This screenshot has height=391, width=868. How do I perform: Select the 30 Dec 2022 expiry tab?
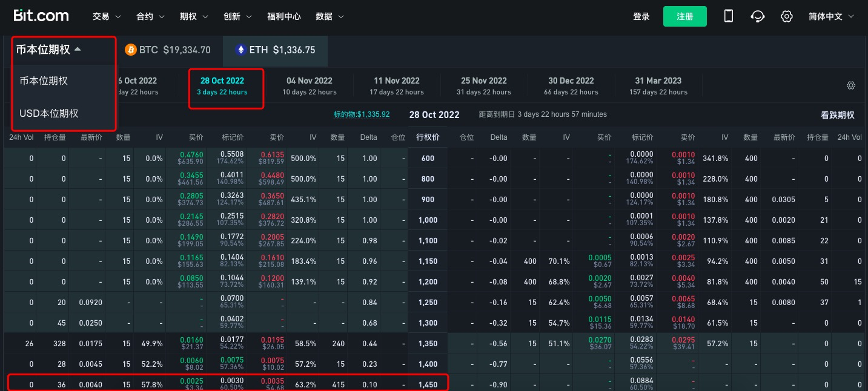click(x=571, y=86)
